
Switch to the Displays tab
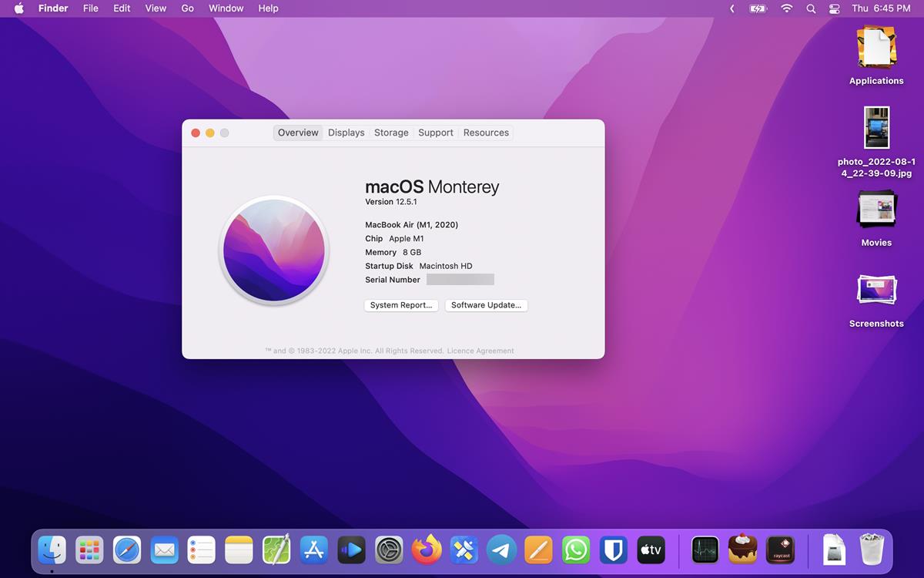346,133
